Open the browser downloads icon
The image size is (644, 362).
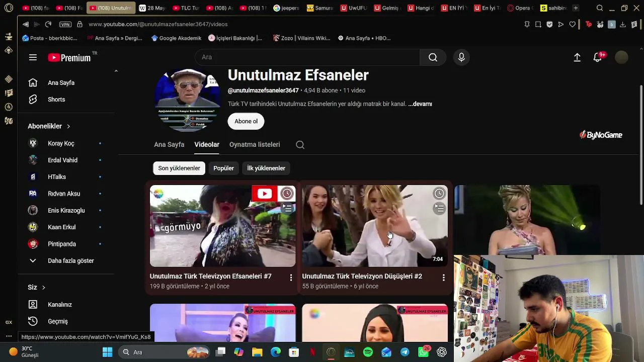622,24
